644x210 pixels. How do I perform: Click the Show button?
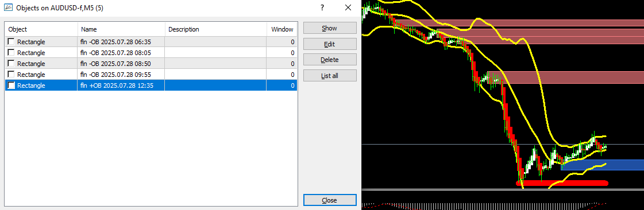[x=330, y=28]
